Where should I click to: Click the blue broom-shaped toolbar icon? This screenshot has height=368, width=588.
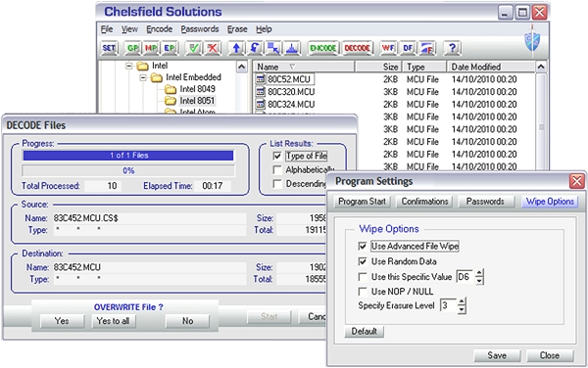pyautogui.click(x=292, y=48)
